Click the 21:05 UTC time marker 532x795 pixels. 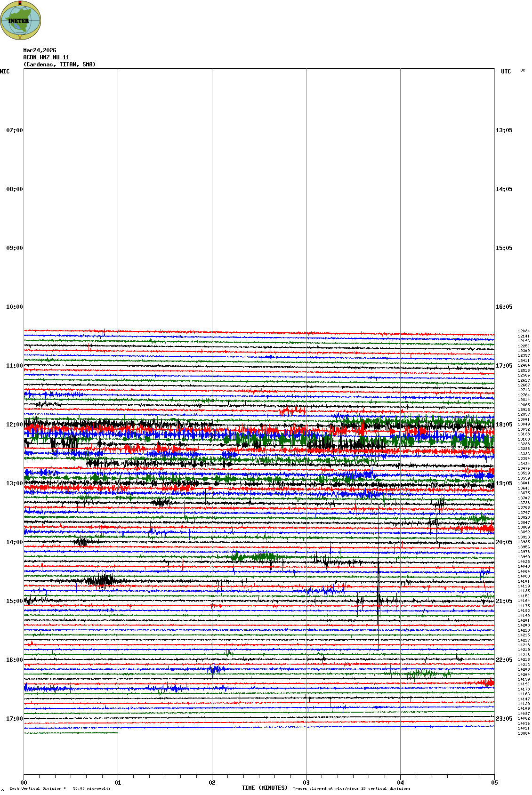pyautogui.click(x=504, y=601)
